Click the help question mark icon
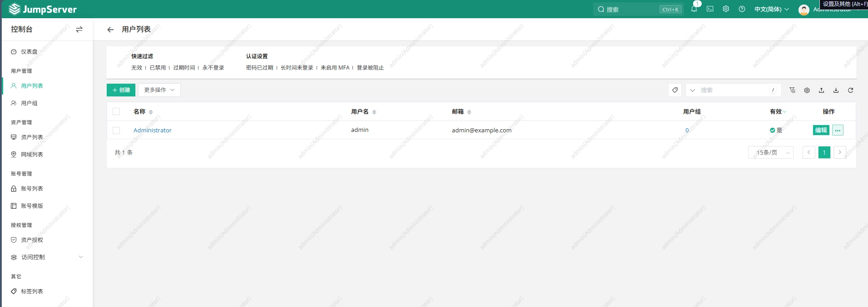 pos(742,9)
